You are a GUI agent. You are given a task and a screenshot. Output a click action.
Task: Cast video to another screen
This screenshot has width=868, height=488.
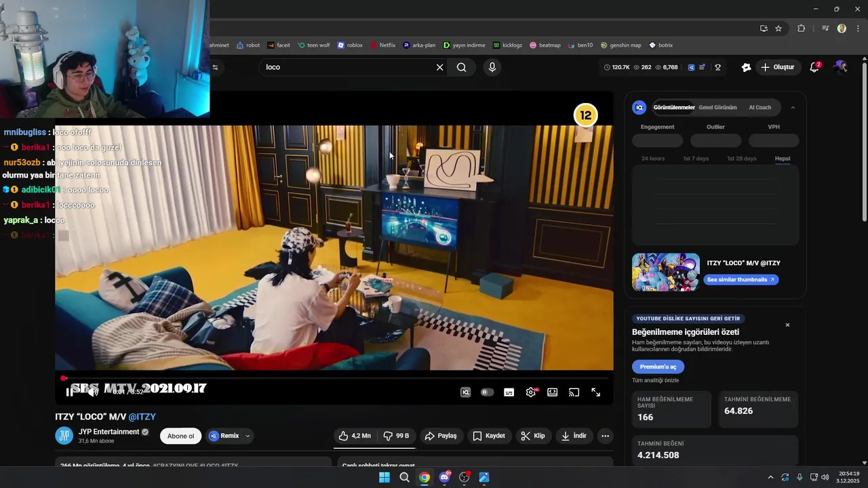574,392
